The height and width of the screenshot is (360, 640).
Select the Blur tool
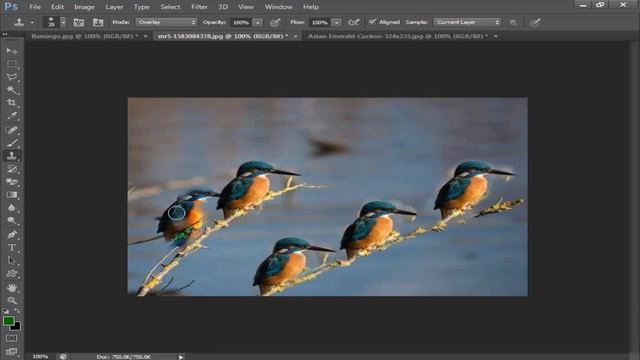click(12, 208)
